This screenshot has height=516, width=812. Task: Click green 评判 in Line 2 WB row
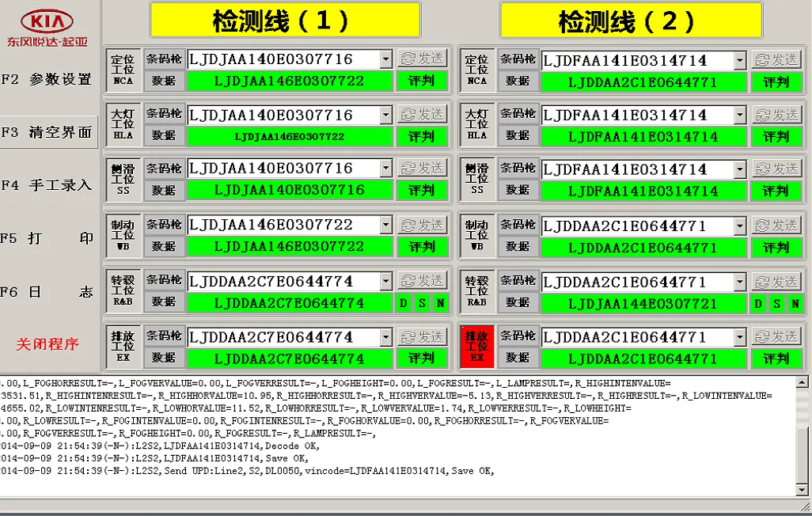tap(776, 247)
